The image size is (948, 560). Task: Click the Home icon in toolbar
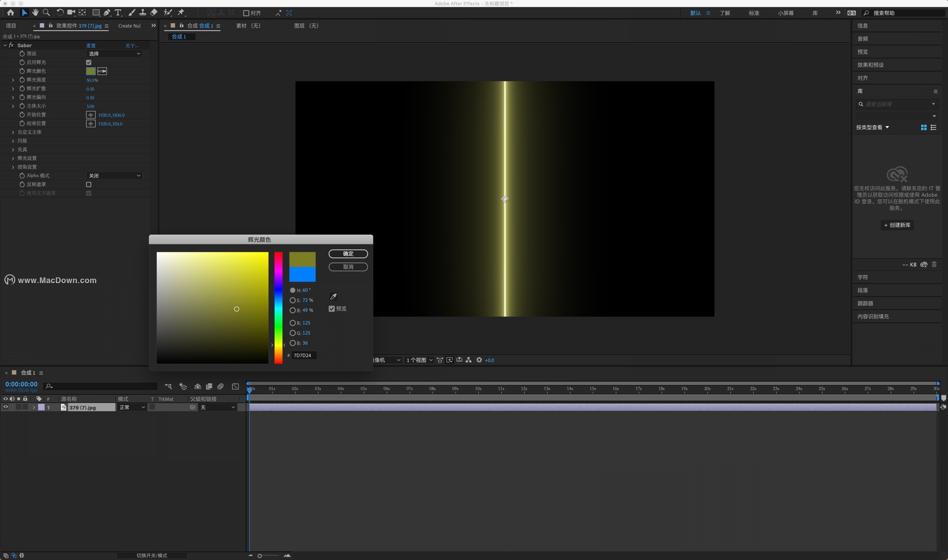(x=10, y=13)
